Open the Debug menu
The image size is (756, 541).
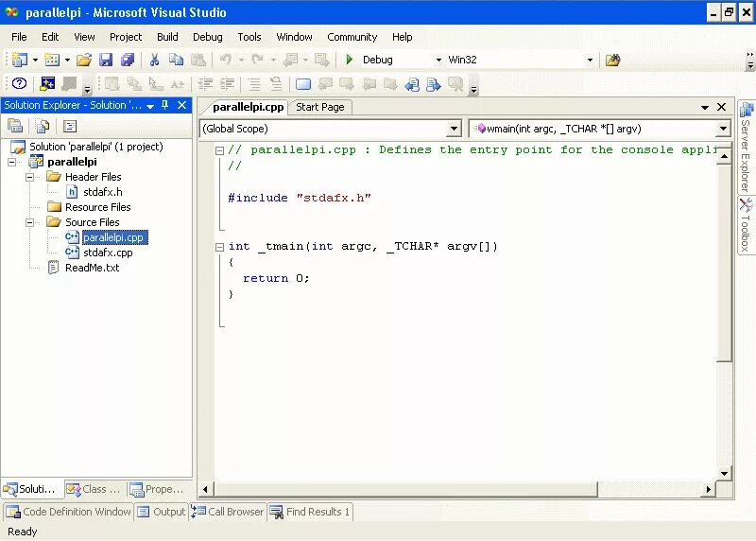(x=208, y=37)
